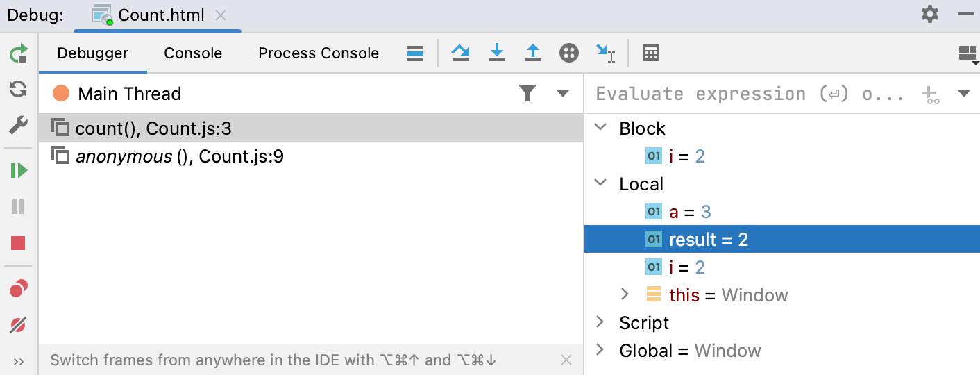
Task: Open evaluate expression history dropdown
Action: point(964,94)
